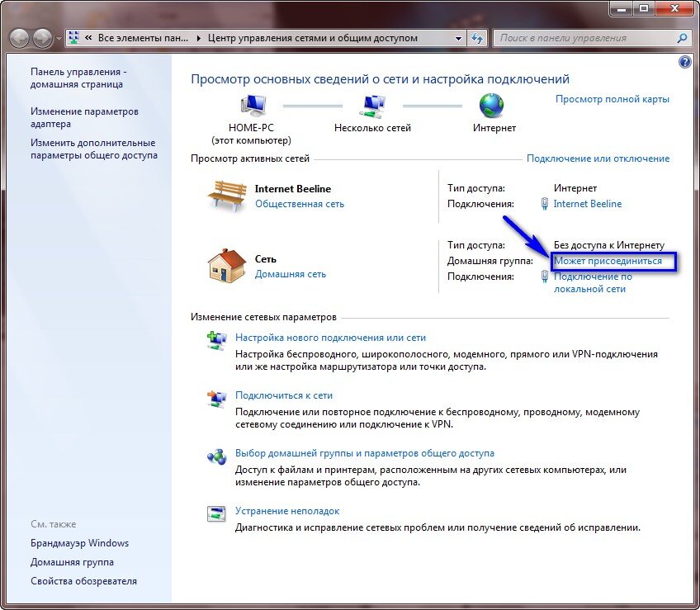Click breadcrumb 'Центр управления сетями и общим доступом'
The height and width of the screenshot is (610, 700).
pos(313,39)
